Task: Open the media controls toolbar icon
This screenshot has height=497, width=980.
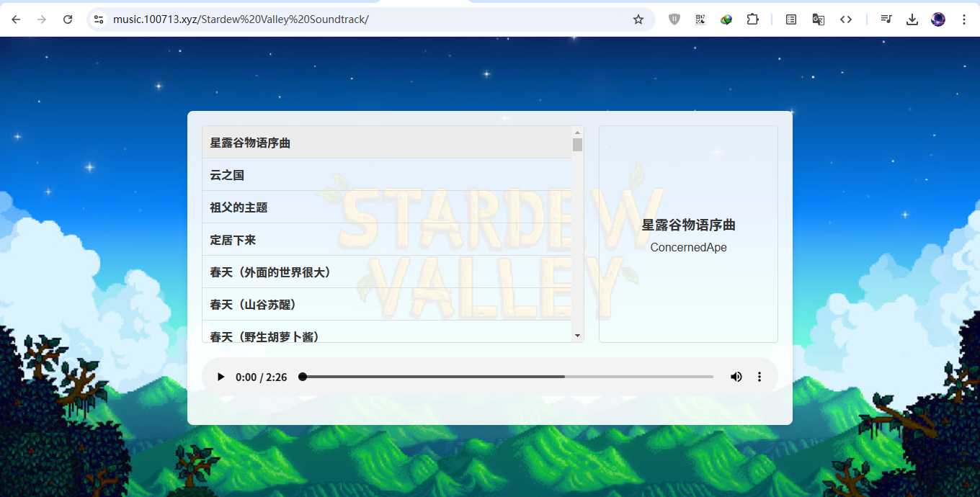Action: [886, 19]
